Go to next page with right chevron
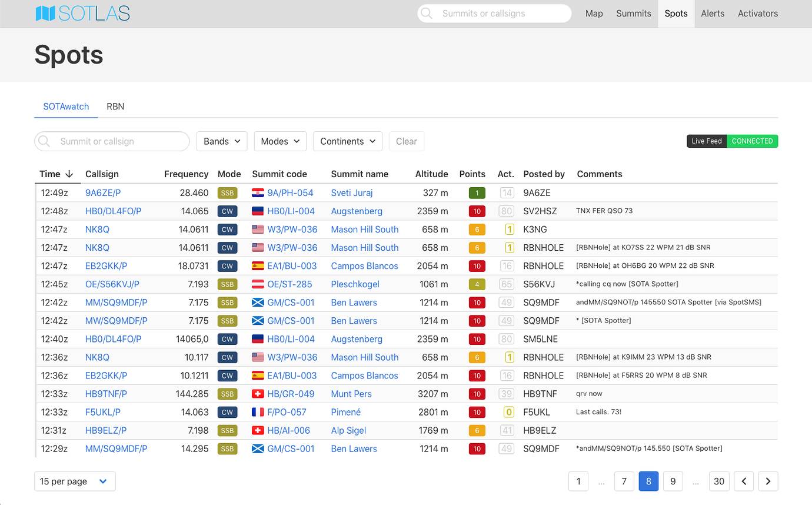 pos(768,481)
